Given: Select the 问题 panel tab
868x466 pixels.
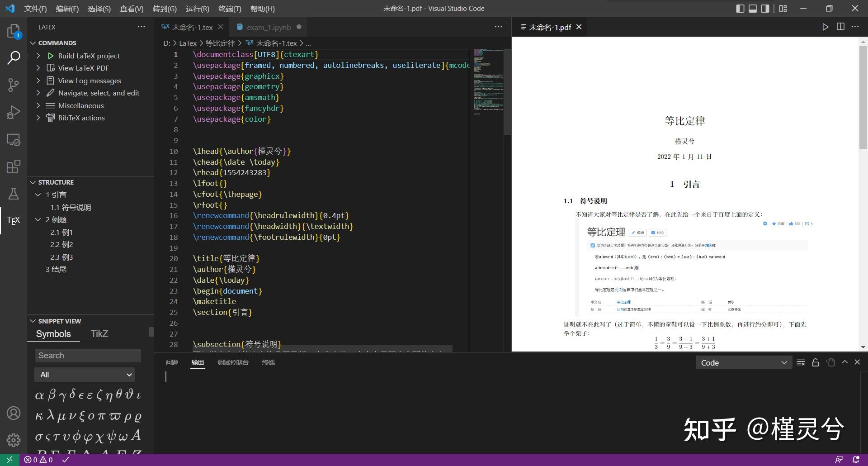Looking at the screenshot, I should [x=172, y=362].
